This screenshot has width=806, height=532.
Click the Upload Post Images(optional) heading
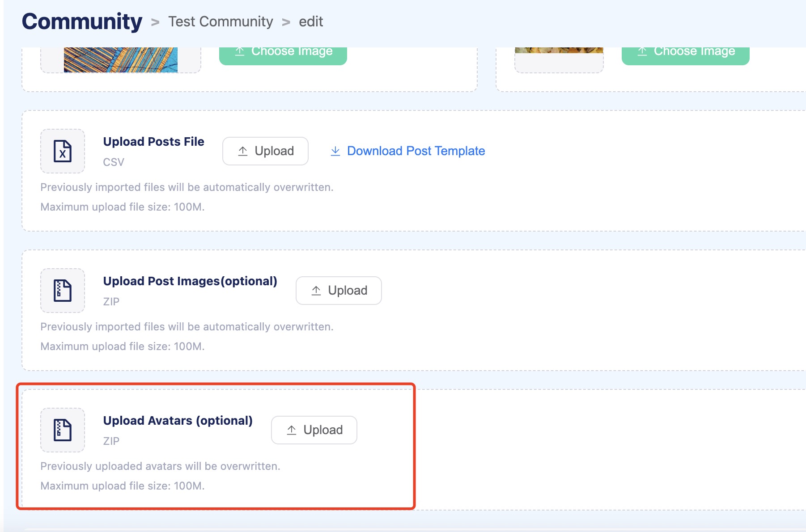coord(190,281)
